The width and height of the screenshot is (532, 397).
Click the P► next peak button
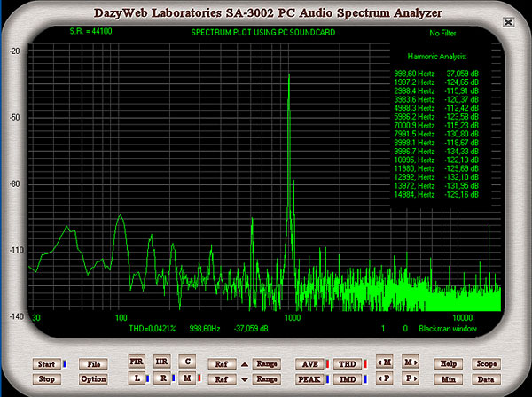(x=409, y=378)
